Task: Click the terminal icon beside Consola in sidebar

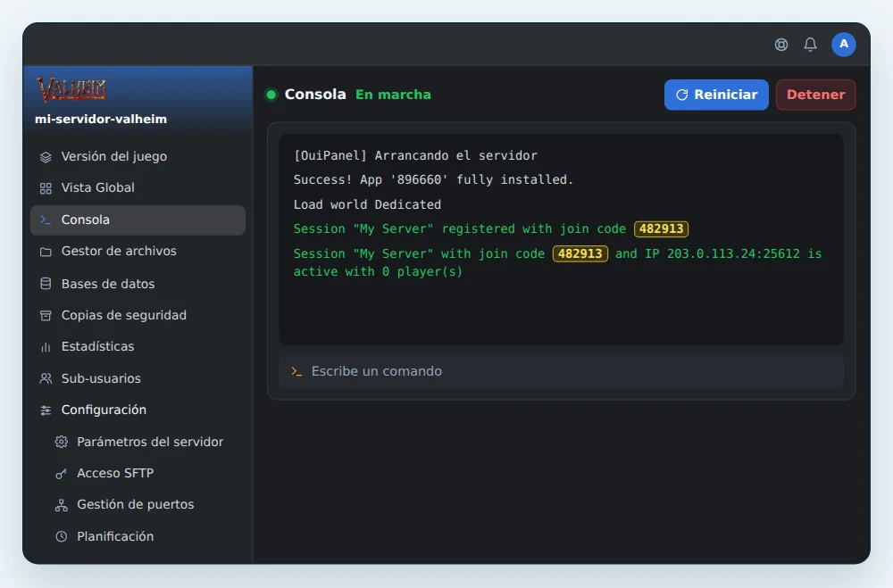Action: coord(46,219)
